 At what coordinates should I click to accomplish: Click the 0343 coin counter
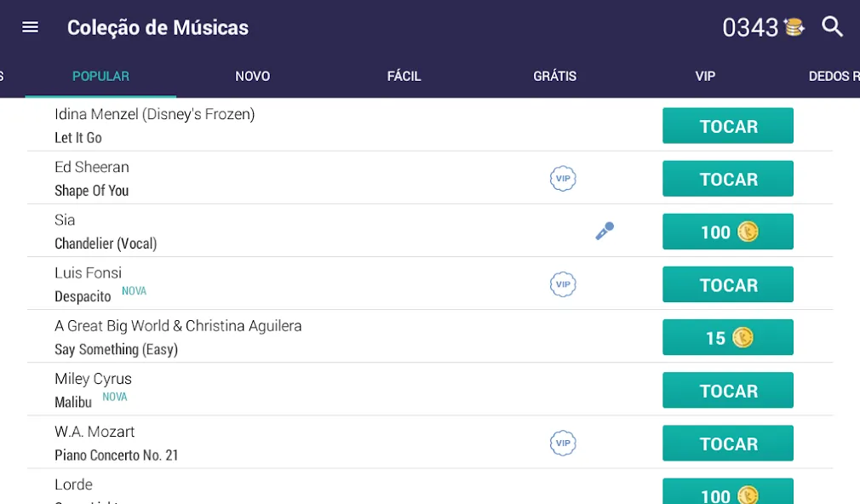pyautogui.click(x=750, y=27)
